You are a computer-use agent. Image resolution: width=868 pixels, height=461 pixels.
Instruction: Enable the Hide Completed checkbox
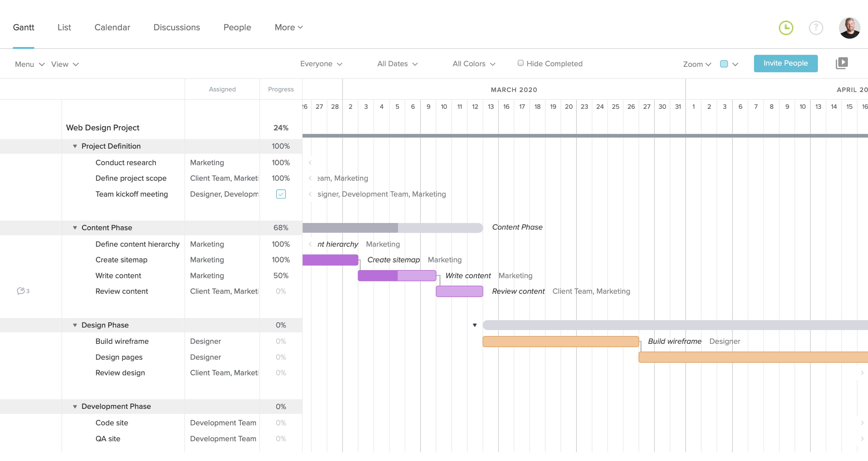point(520,63)
